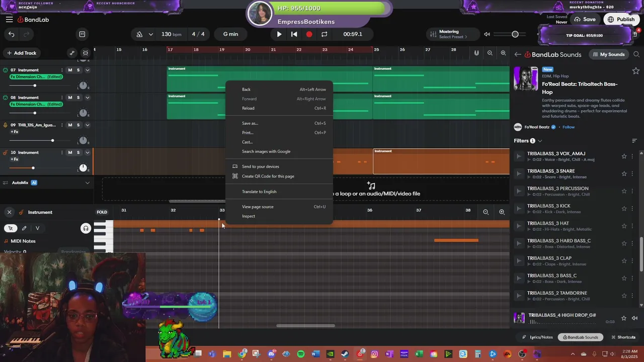Image resolution: width=644 pixels, height=362 pixels.
Task: Click the Fx Dimension effect chip on track 07
Action: 36,77
